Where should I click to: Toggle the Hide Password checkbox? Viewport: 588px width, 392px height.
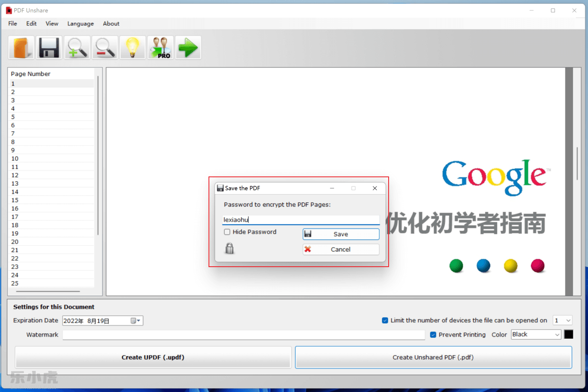tap(227, 232)
